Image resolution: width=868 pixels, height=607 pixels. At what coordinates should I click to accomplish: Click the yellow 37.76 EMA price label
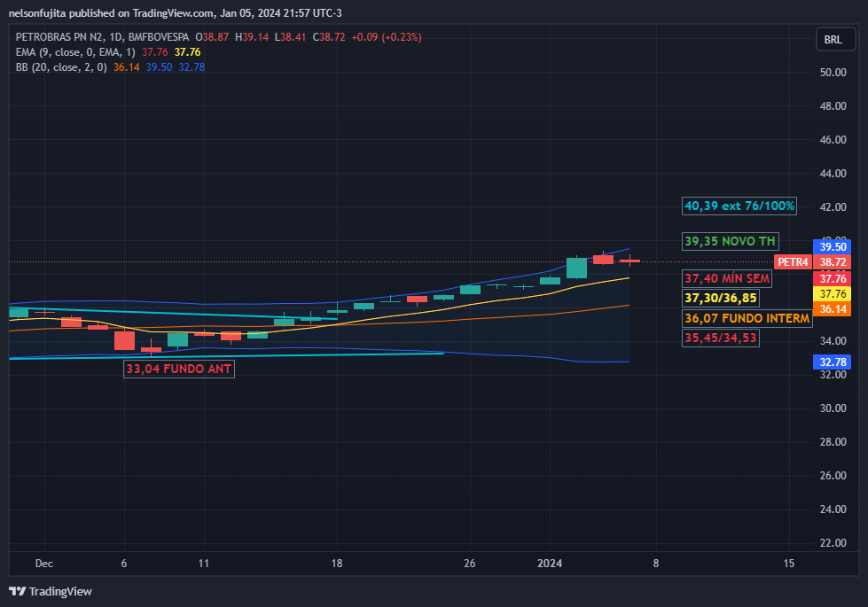point(832,294)
